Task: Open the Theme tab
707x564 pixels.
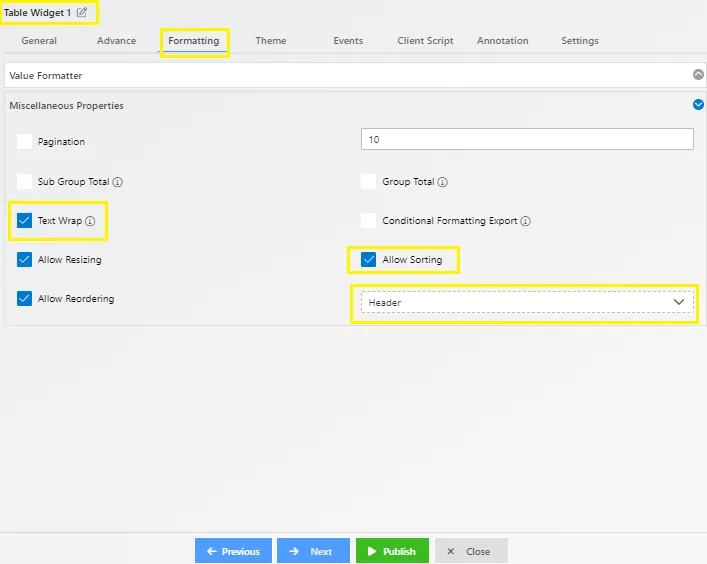Action: click(x=271, y=41)
